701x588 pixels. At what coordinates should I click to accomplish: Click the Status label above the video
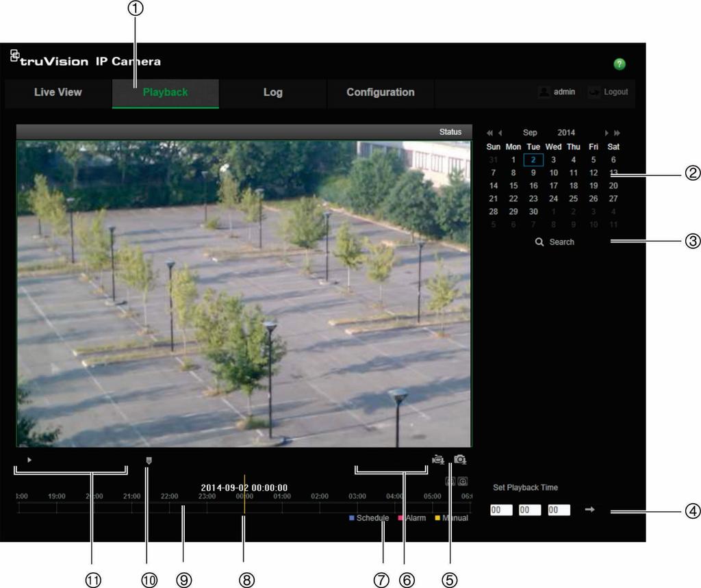point(450,132)
